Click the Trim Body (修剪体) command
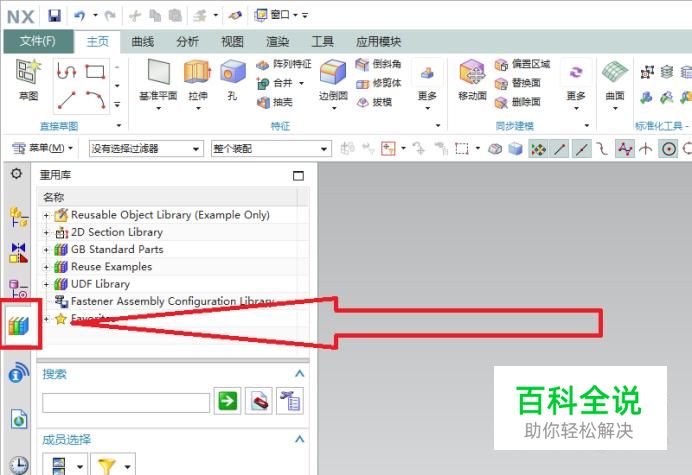The image size is (692, 475). 379,83
